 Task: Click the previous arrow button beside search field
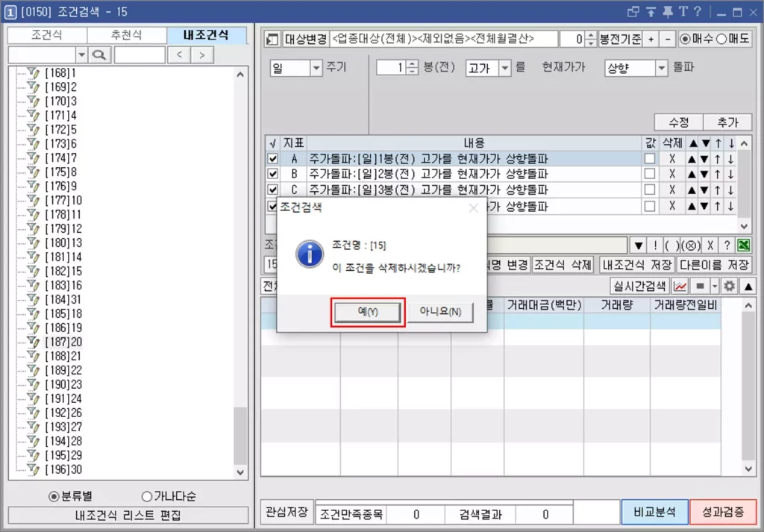pyautogui.click(x=179, y=54)
